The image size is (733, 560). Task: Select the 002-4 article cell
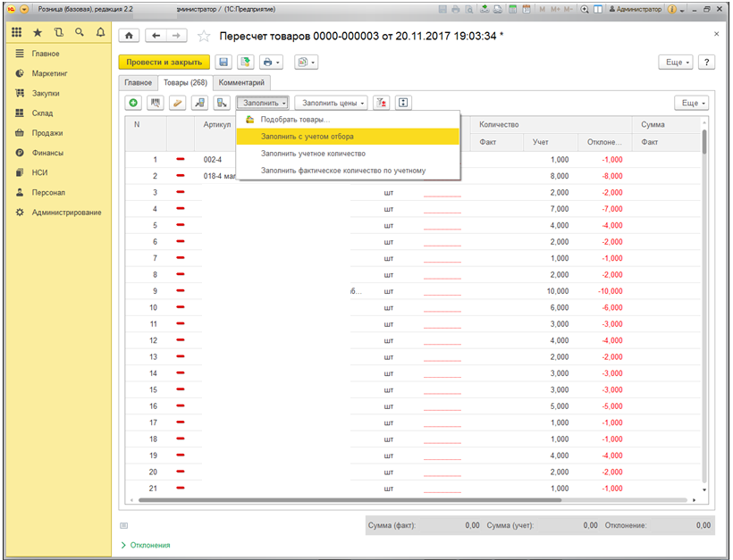tap(213, 160)
